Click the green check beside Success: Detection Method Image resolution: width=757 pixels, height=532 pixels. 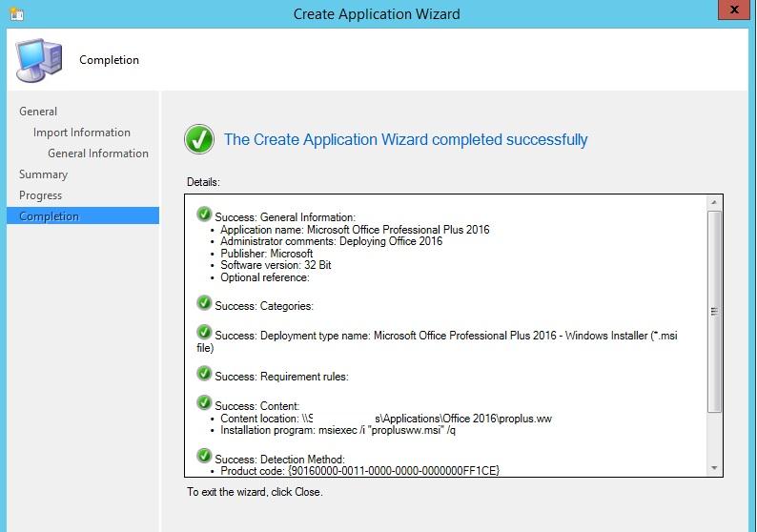click(204, 456)
